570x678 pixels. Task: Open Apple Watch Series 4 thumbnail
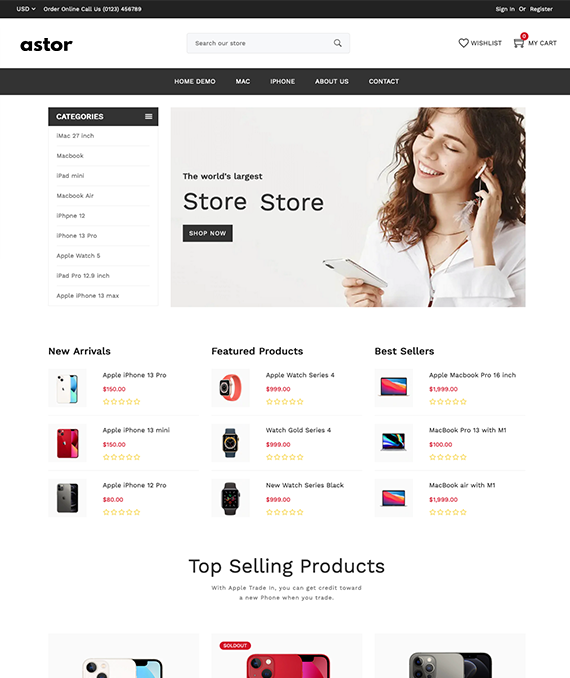[231, 388]
